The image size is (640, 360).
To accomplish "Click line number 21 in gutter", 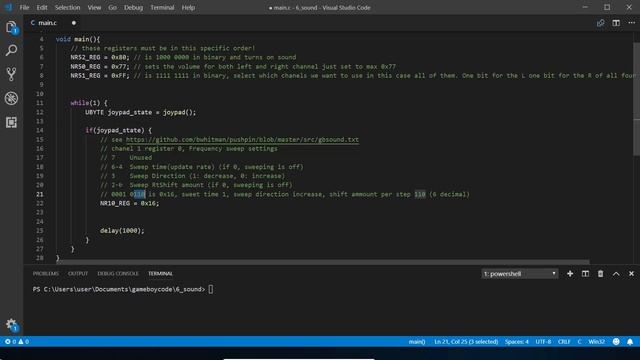I will point(40,194).
